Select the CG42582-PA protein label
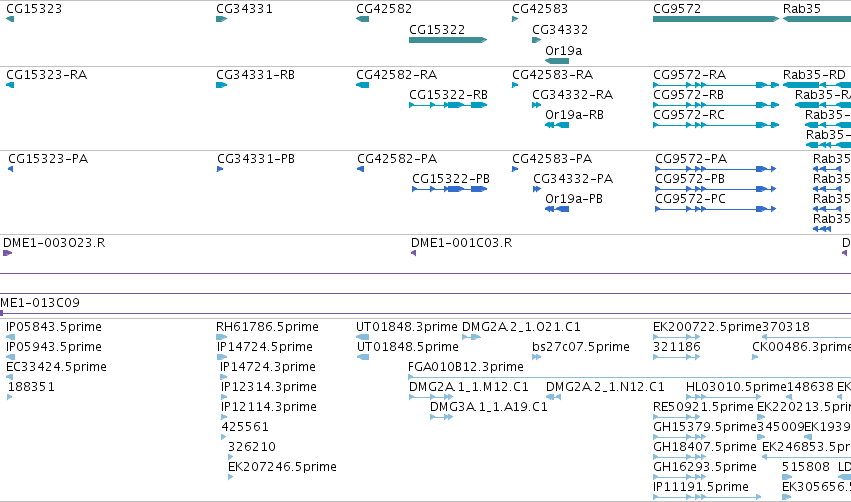This screenshot has height=502, width=851. [x=397, y=158]
